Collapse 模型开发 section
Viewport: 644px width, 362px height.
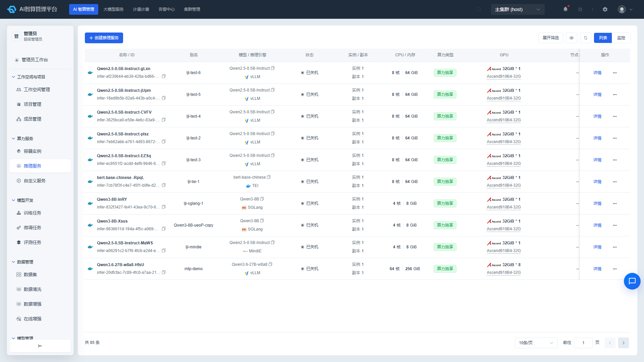tap(13, 200)
